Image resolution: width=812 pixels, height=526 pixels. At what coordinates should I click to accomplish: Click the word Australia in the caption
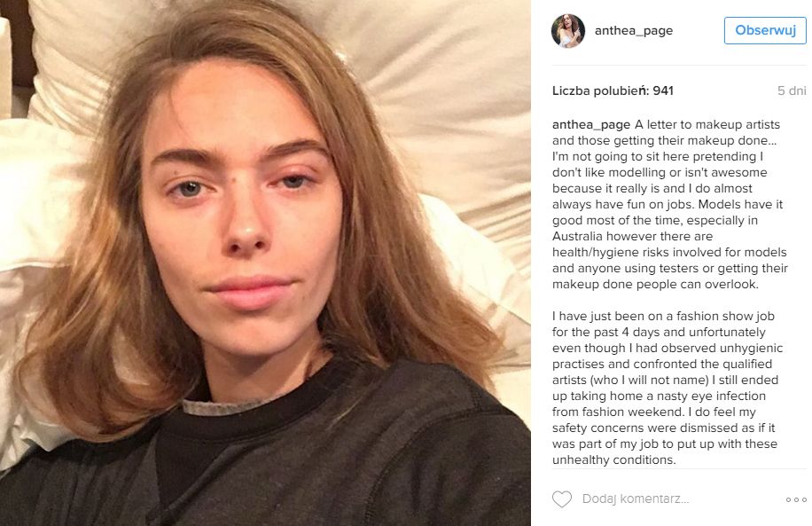click(577, 236)
